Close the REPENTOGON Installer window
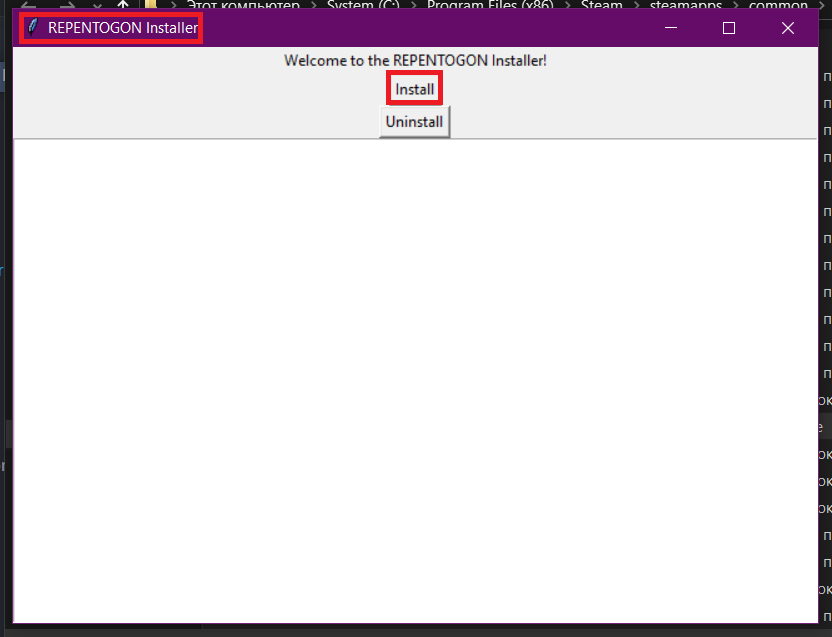The image size is (832, 637). point(788,28)
